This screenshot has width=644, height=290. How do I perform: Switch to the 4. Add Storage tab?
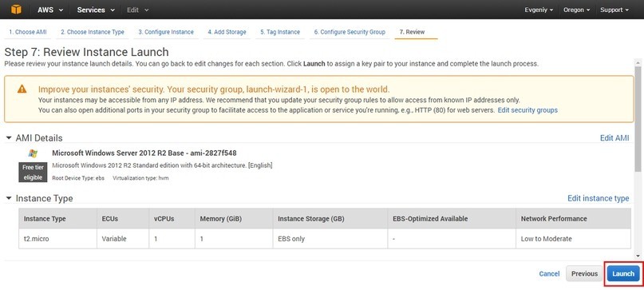pos(227,32)
